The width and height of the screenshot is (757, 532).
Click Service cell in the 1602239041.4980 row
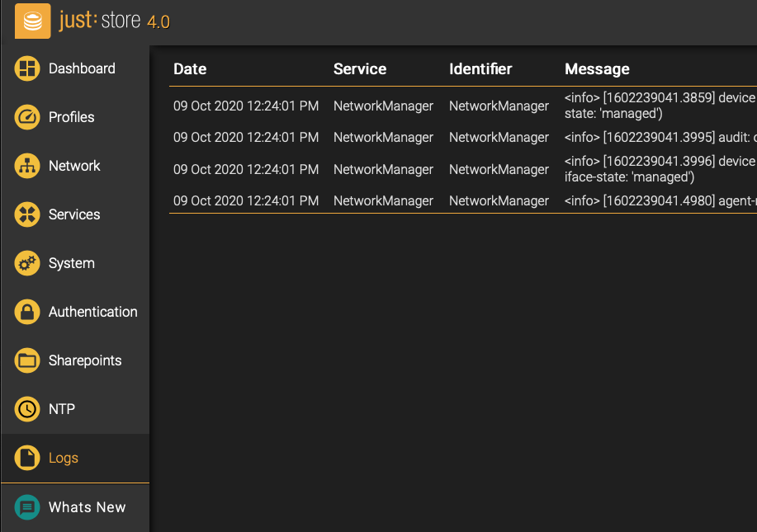pyautogui.click(x=383, y=201)
